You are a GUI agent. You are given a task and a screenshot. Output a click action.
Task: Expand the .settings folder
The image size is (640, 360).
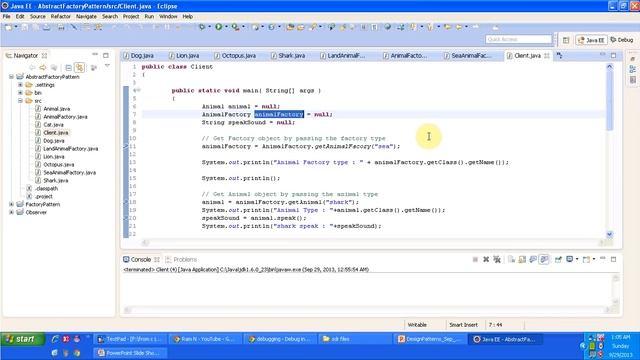[x=20, y=85]
